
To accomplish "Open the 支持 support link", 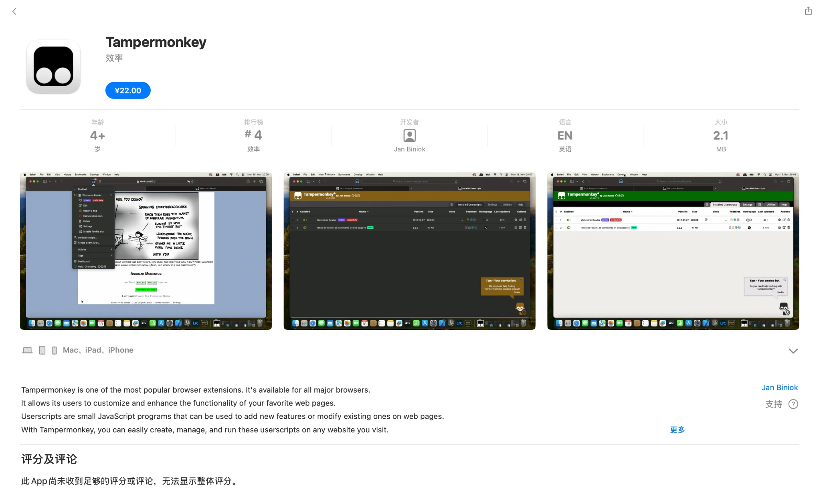I will click(772, 404).
